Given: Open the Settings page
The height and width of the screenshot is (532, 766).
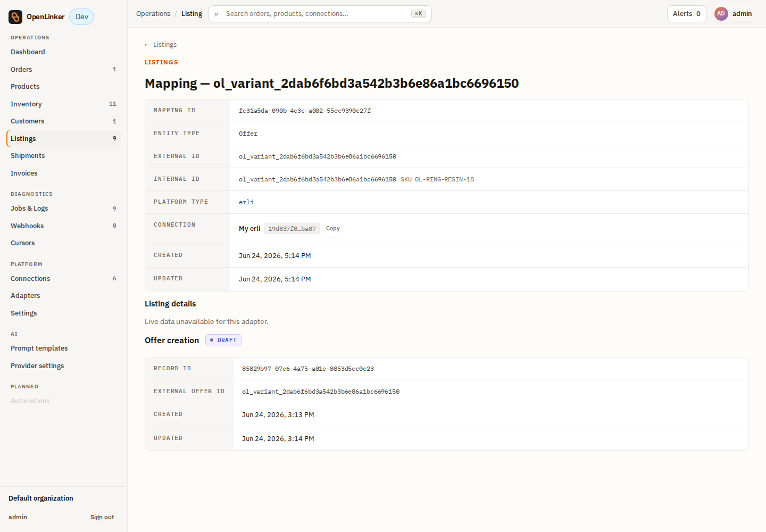Looking at the screenshot, I should click(63, 313).
